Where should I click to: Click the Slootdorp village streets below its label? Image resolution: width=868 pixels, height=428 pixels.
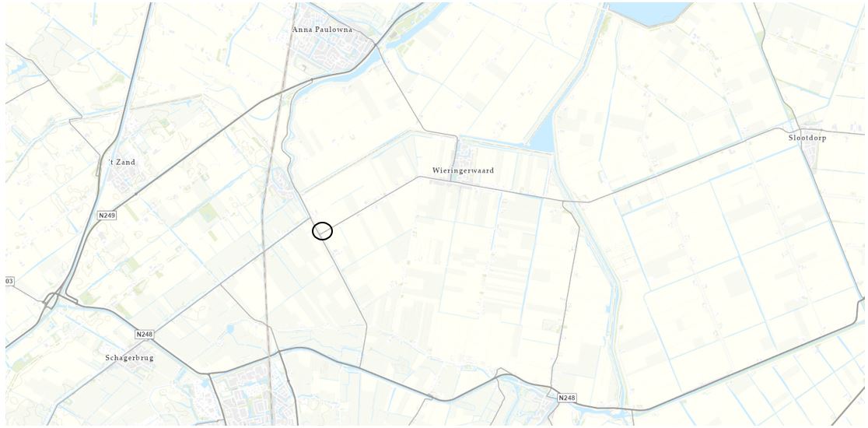tap(811, 156)
